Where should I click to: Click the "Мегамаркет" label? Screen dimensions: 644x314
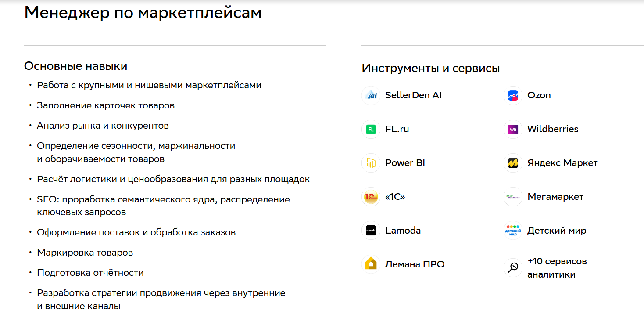[555, 197]
